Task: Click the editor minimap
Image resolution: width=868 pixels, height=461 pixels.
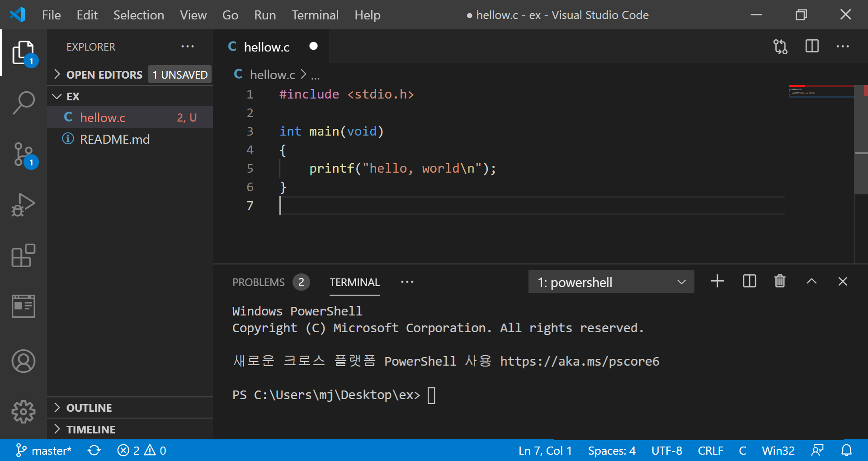Action: pos(821,91)
